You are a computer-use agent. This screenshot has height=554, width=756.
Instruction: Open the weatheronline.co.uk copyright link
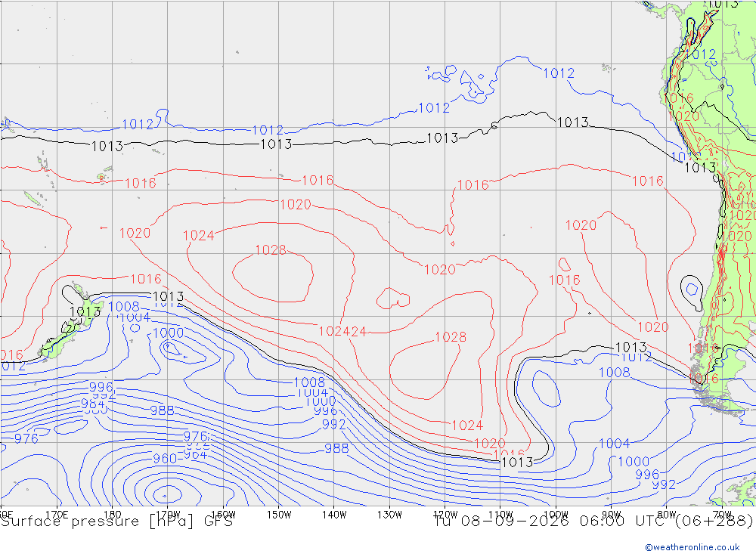[692, 546]
